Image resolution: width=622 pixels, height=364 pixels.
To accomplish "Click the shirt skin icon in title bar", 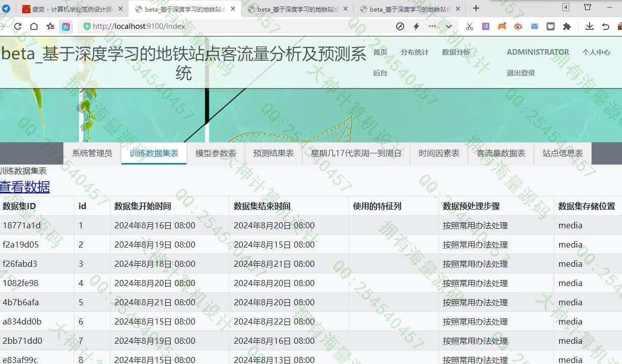I will pos(588,7).
